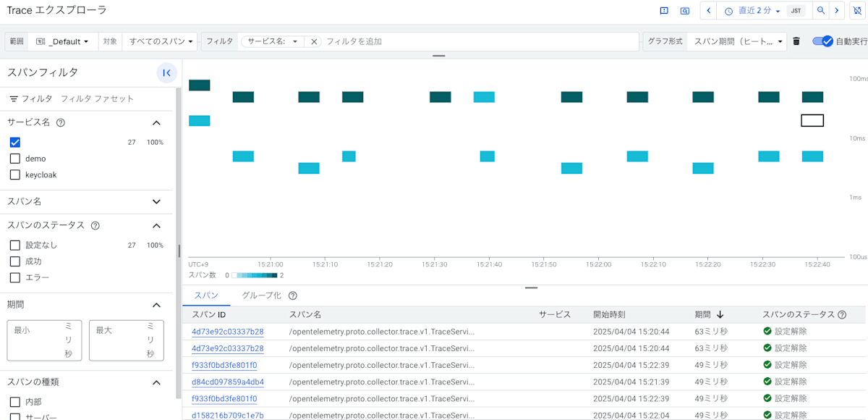Screen dimensions: 868x420
Task: Click the スパン名 column header
Action: (305, 314)
